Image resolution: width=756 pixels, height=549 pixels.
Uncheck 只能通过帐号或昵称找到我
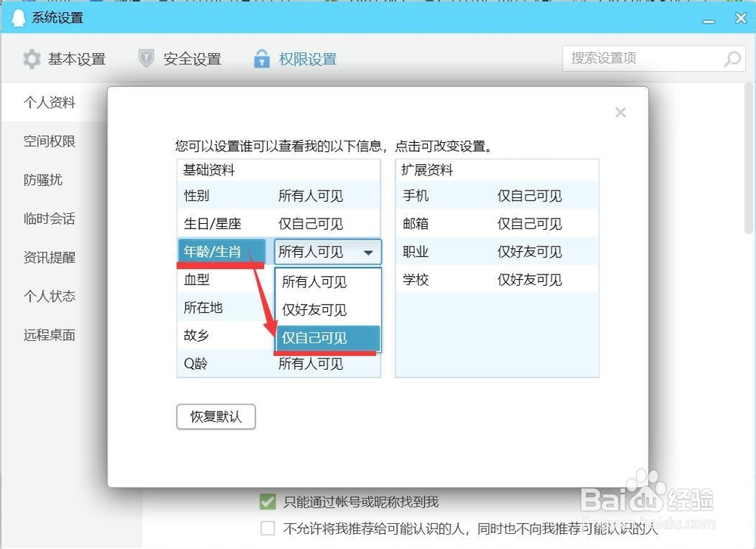pos(268,501)
